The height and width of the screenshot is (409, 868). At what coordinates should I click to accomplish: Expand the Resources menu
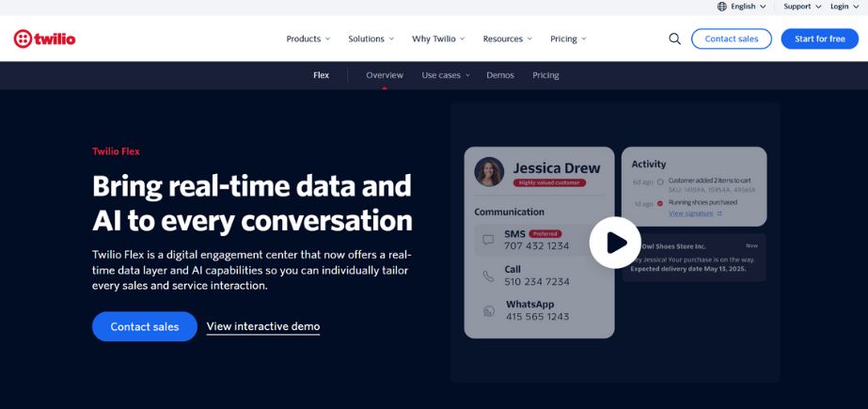507,39
